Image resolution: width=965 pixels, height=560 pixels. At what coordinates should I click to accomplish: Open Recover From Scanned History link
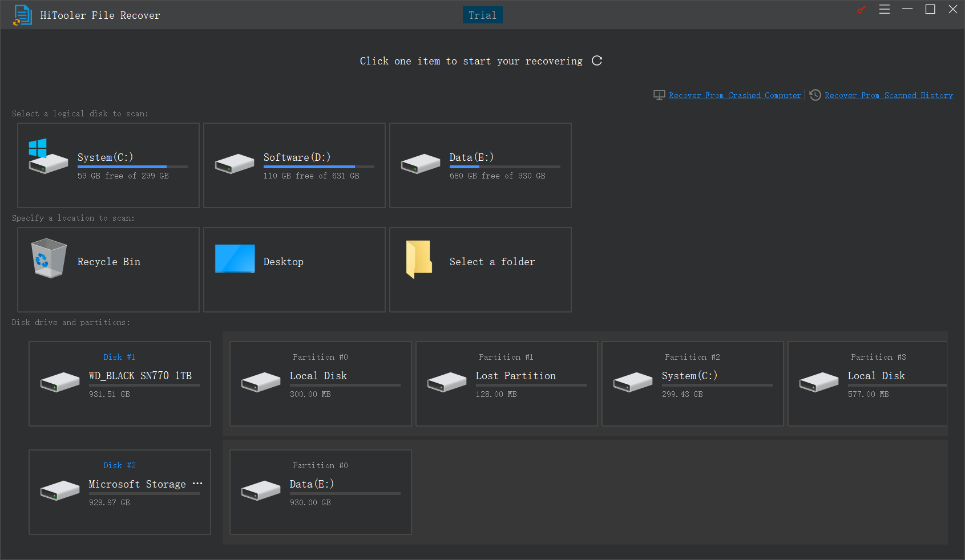(x=889, y=95)
